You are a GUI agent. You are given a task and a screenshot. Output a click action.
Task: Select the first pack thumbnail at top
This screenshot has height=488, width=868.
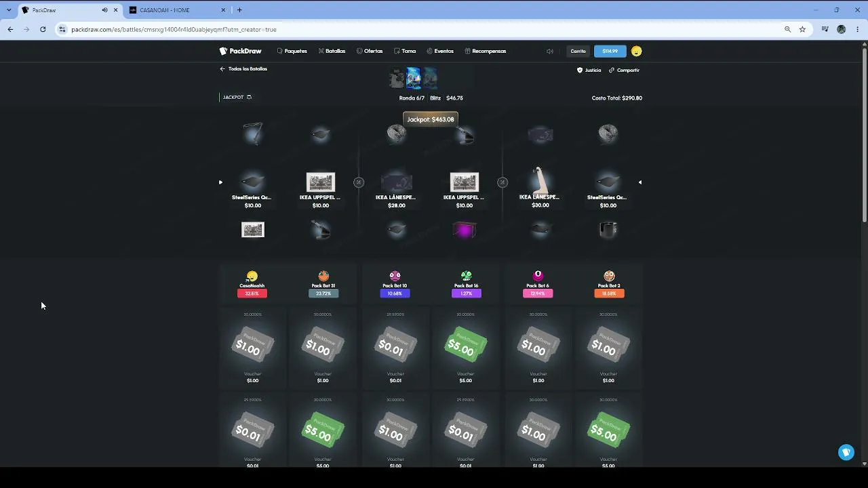pyautogui.click(x=397, y=79)
